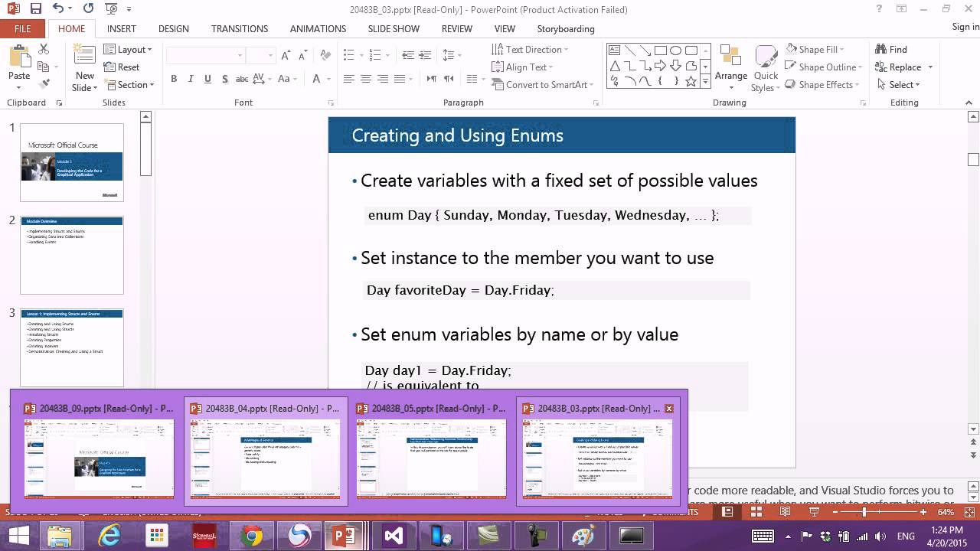Toggle Underline formatting
The image size is (980, 551).
point(207,79)
